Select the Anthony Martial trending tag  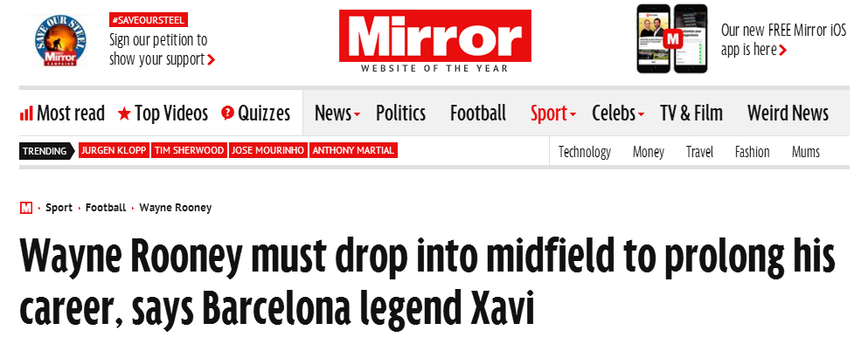pyautogui.click(x=353, y=150)
